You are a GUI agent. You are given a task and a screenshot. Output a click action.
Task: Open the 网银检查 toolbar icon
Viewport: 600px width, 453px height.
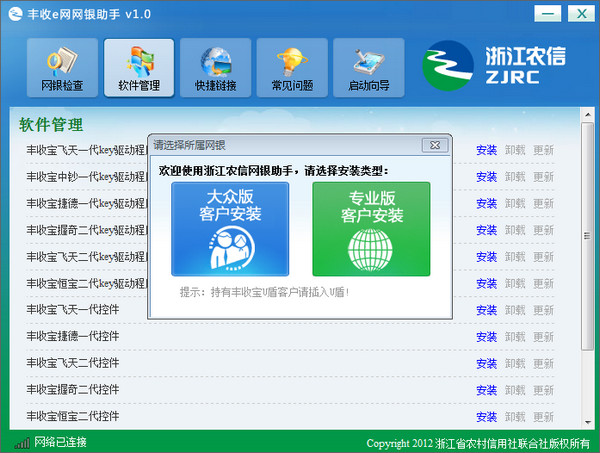61,68
